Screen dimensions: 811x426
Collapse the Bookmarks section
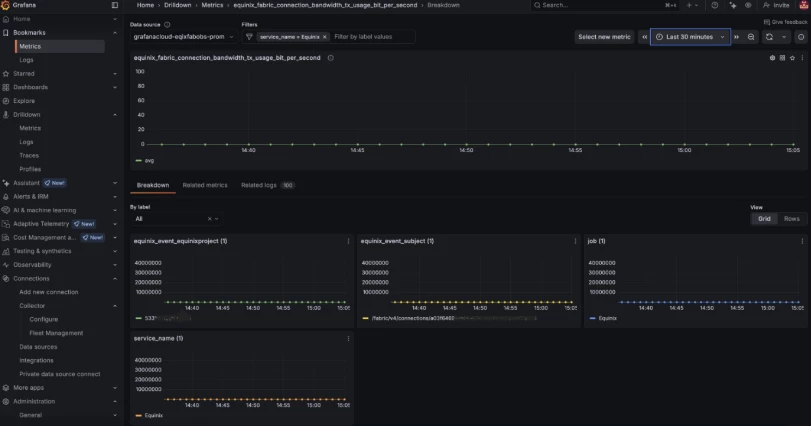point(115,33)
